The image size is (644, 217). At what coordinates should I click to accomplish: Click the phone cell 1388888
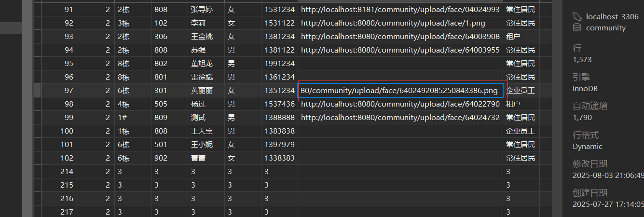[x=279, y=118]
